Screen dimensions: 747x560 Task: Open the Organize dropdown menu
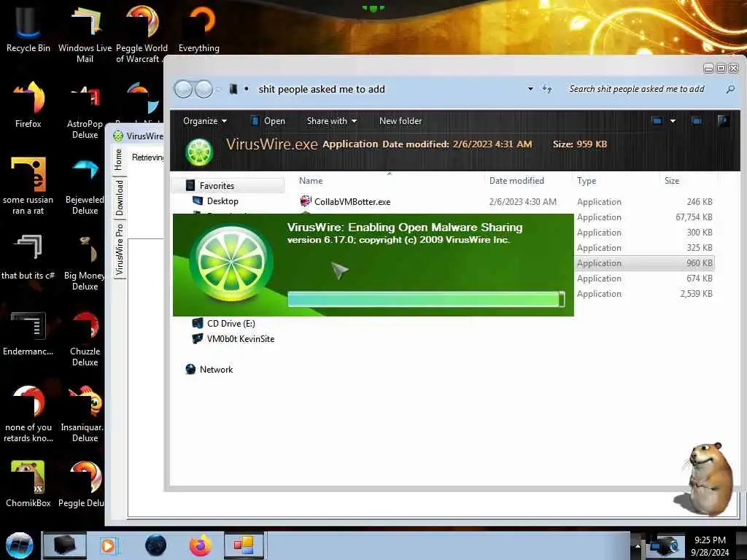(x=205, y=121)
